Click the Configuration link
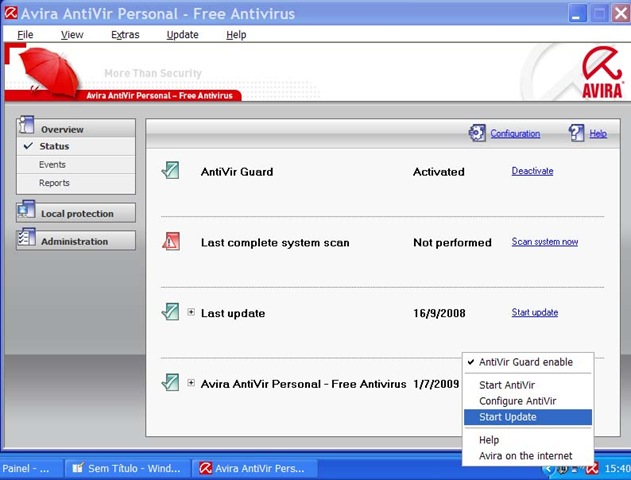The width and height of the screenshot is (631, 480). (x=515, y=134)
